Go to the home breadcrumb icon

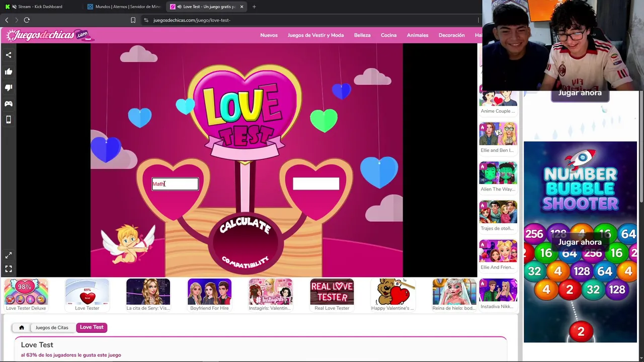pos(22,328)
